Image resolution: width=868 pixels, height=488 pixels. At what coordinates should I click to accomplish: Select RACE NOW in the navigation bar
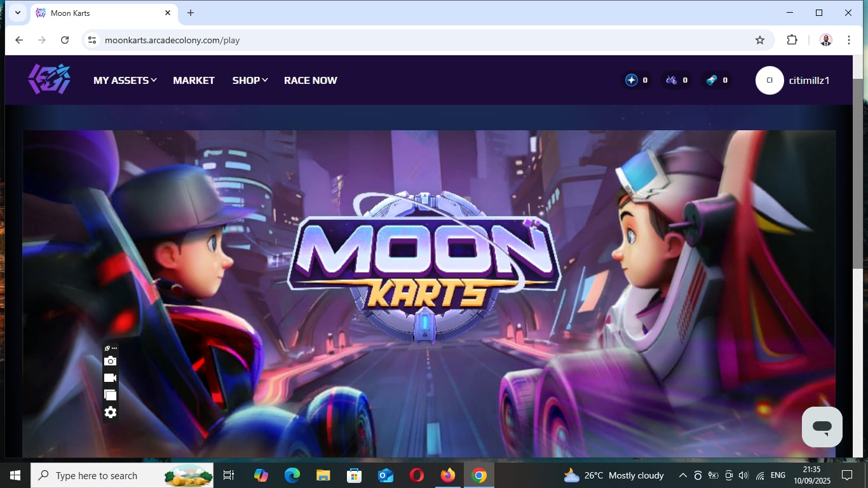(310, 80)
